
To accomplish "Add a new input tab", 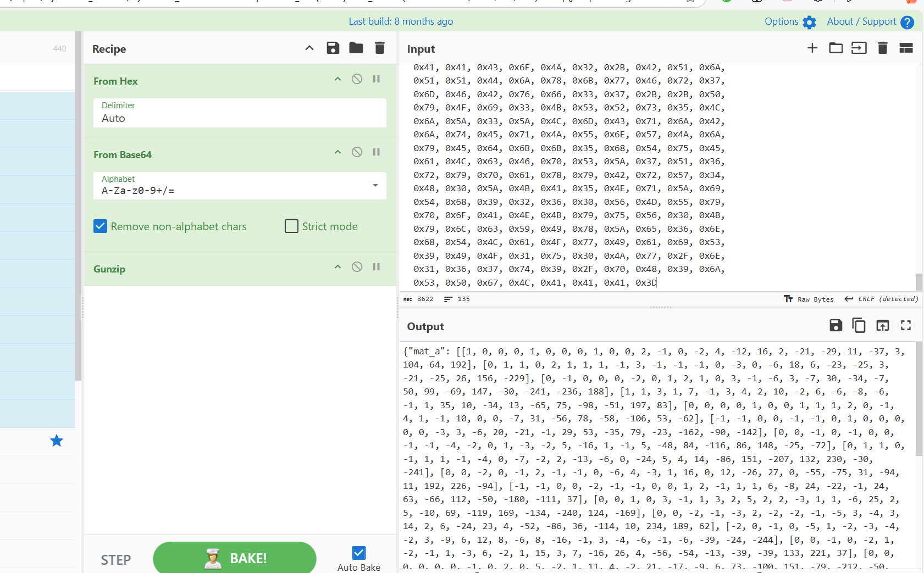I will (812, 48).
